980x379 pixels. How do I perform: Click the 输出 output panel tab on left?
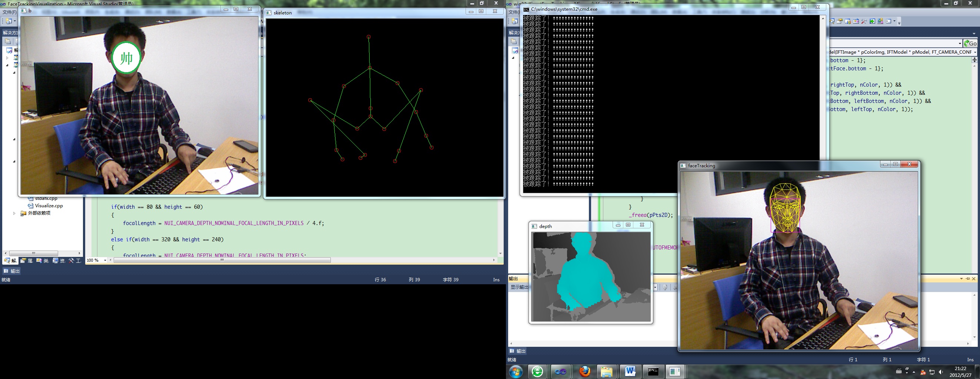(x=11, y=271)
